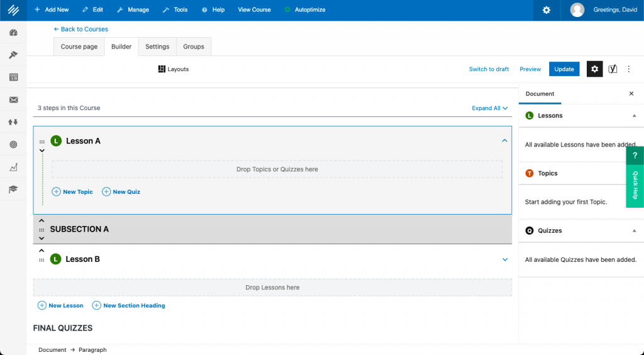Collapse Lesson A with its chevron
Image resolution: width=644 pixels, height=355 pixels.
(504, 141)
